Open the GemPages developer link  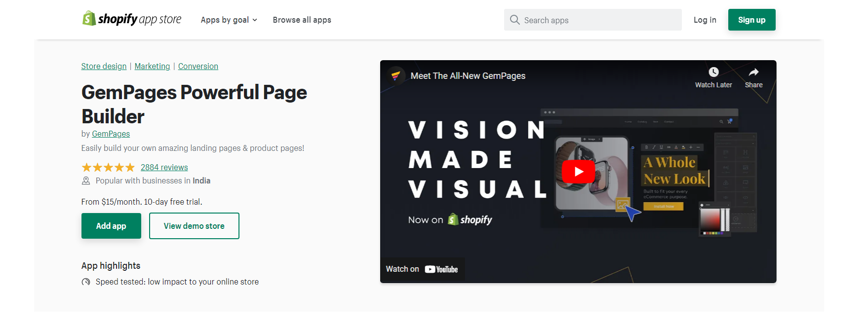(x=111, y=134)
